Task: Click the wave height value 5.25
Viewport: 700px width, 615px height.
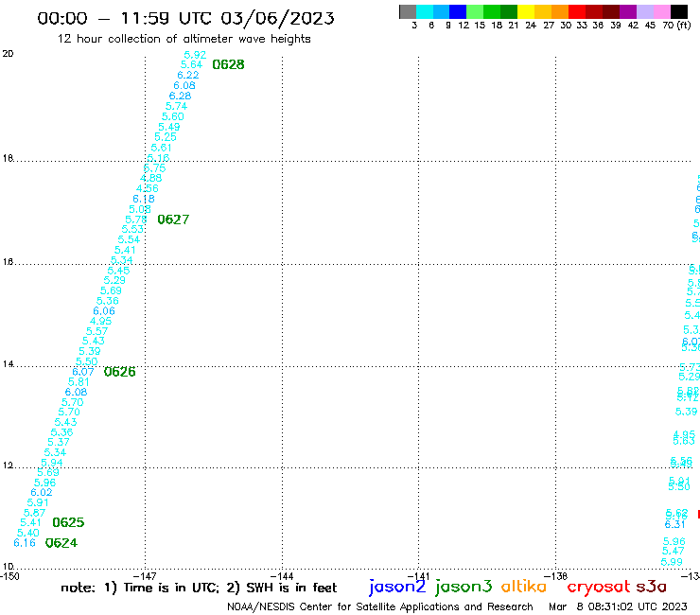Action: [166, 137]
